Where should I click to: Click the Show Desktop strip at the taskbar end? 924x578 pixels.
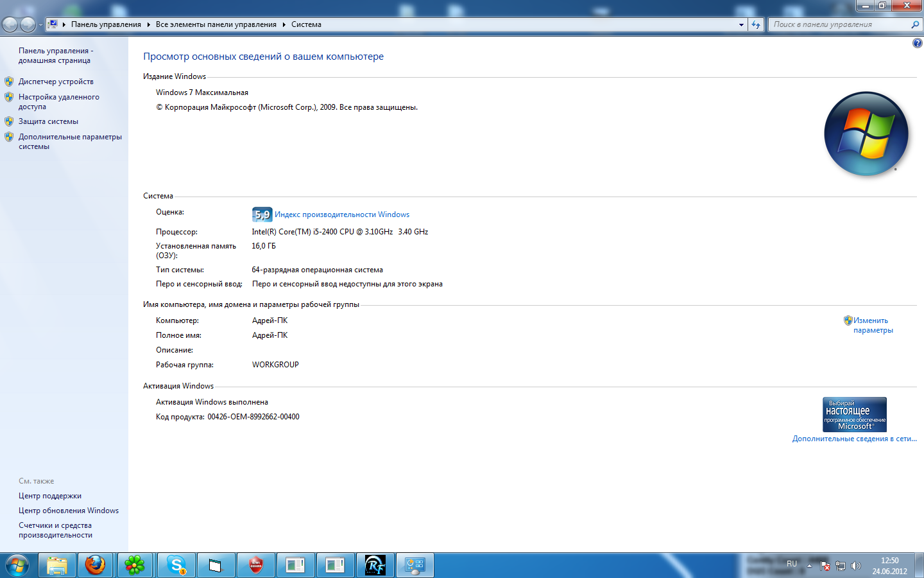coord(920,565)
